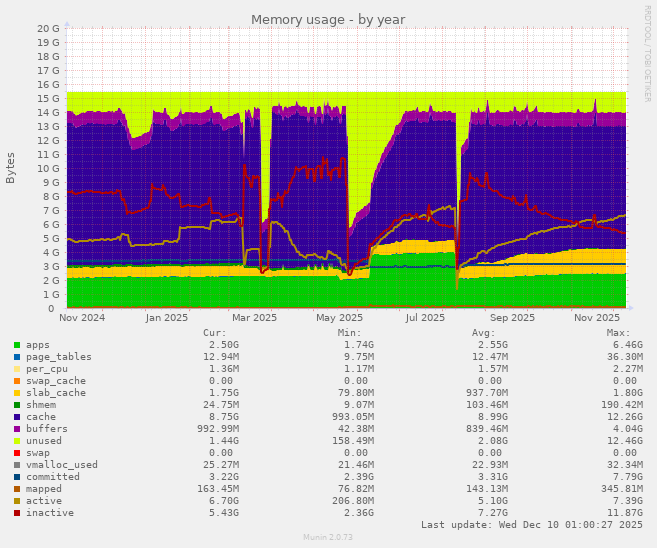Click the apps current value 2.50G

pos(224,345)
